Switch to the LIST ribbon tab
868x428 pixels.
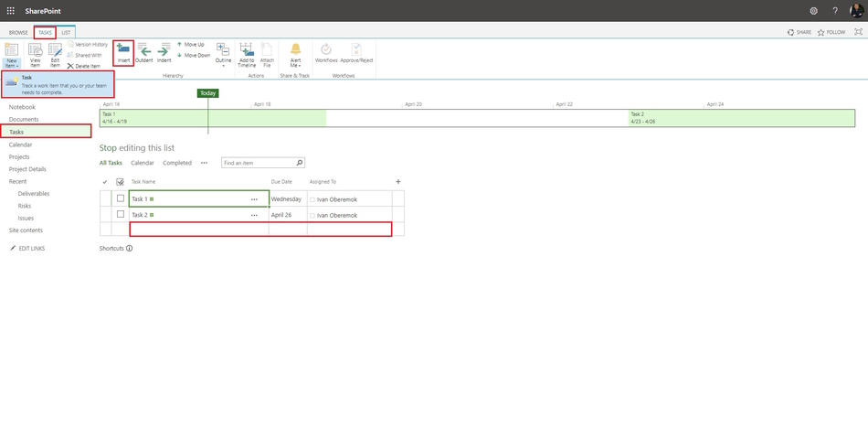click(x=66, y=33)
